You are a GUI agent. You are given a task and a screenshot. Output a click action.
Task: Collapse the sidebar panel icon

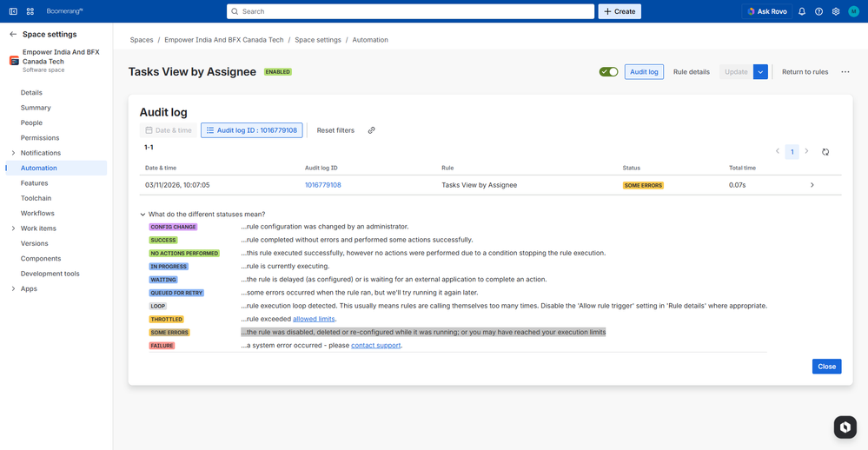pyautogui.click(x=13, y=11)
